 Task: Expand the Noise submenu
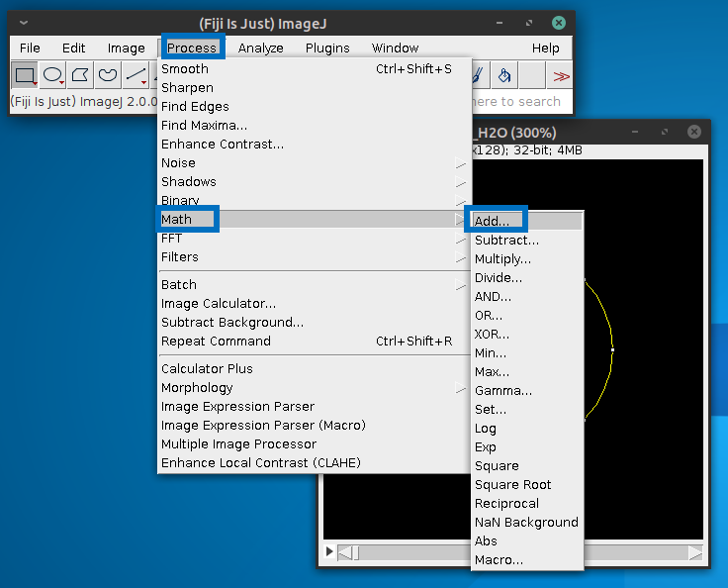click(315, 162)
